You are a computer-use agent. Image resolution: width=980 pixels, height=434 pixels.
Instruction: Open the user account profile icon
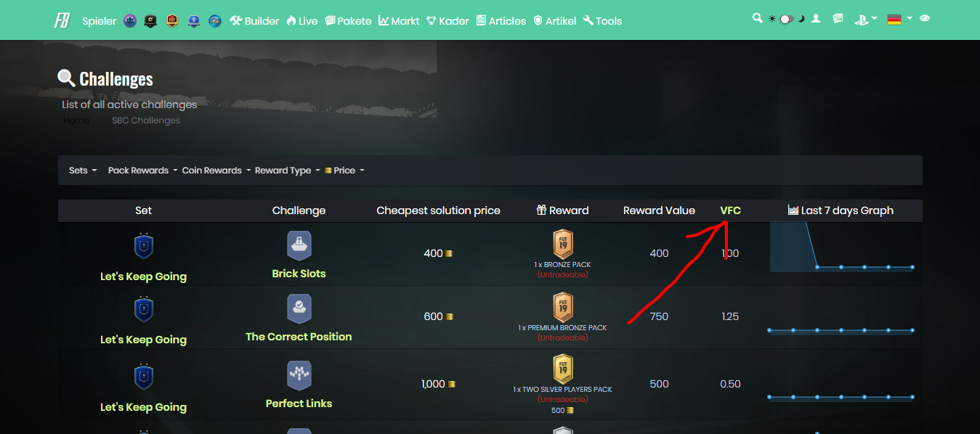[816, 19]
